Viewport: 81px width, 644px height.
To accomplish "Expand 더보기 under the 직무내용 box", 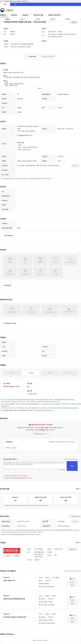I will tap(40, 88).
